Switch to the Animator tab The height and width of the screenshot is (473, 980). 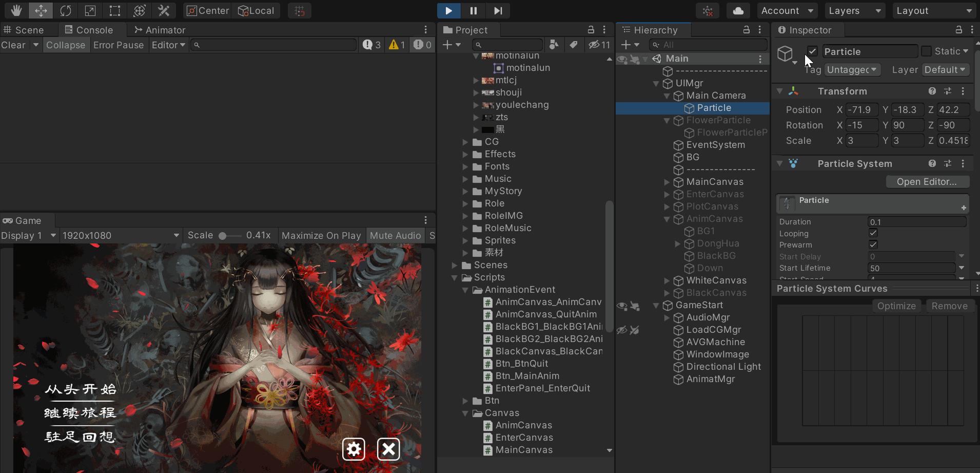tap(160, 30)
